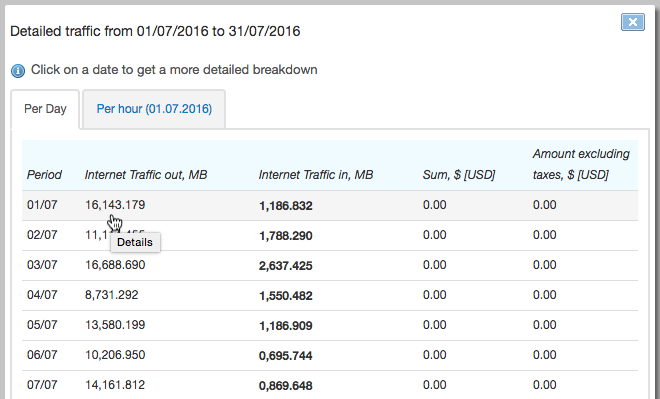The image size is (660, 399).
Task: Click traffic in value 2,637.425
Action: [x=286, y=266]
